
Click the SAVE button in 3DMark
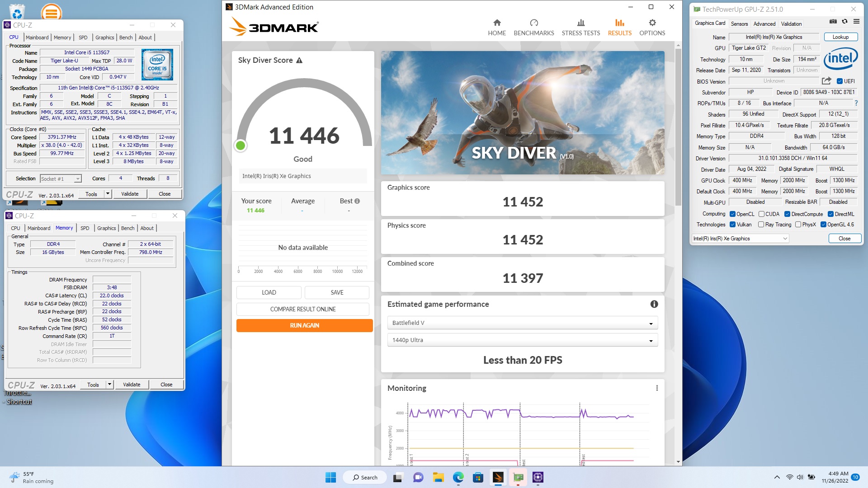[x=337, y=292]
